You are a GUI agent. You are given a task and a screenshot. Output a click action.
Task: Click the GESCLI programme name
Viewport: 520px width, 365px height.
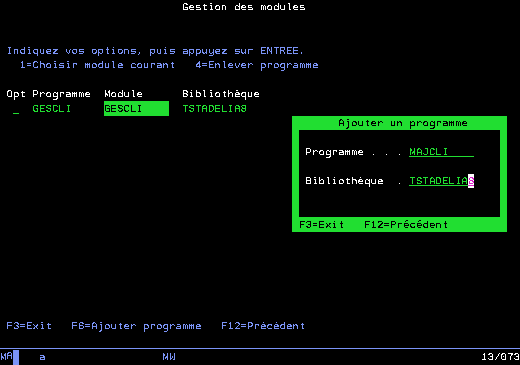click(52, 109)
